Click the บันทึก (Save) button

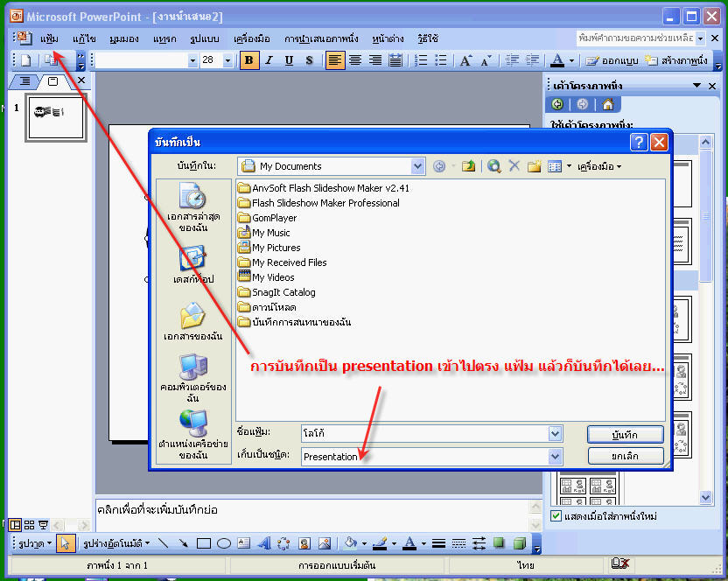(x=625, y=435)
